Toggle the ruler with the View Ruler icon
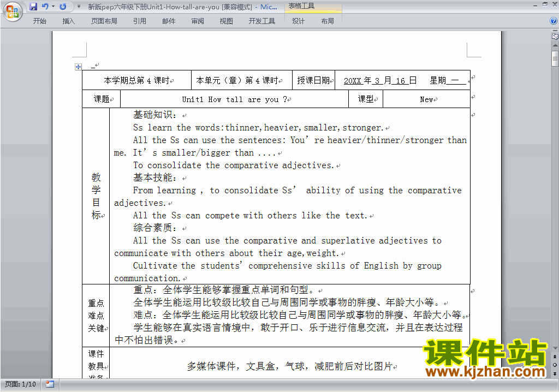 pos(555,36)
